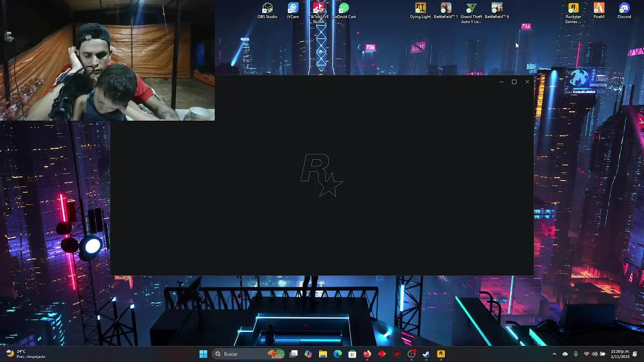Screen dimensions: 644x362
Task: Open the weather widget showing 24°C
Action: pyautogui.click(x=25, y=354)
